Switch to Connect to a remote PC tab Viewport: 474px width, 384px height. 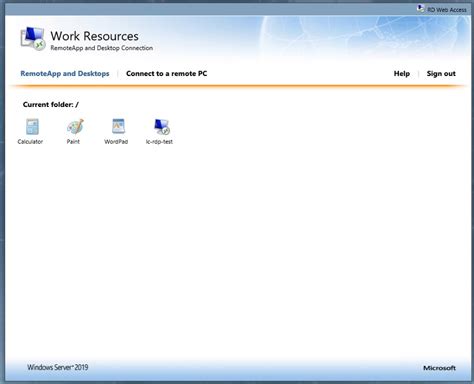(167, 74)
